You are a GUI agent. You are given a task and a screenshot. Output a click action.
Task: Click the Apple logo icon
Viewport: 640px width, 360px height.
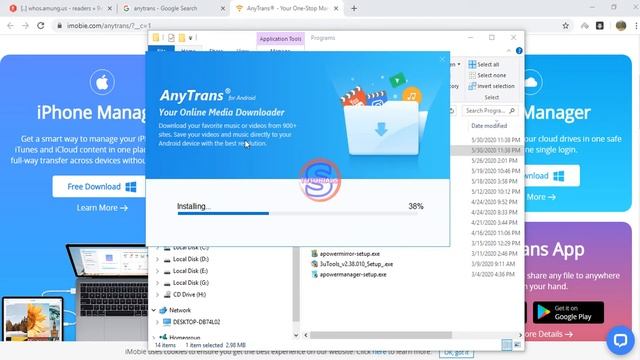(102, 82)
